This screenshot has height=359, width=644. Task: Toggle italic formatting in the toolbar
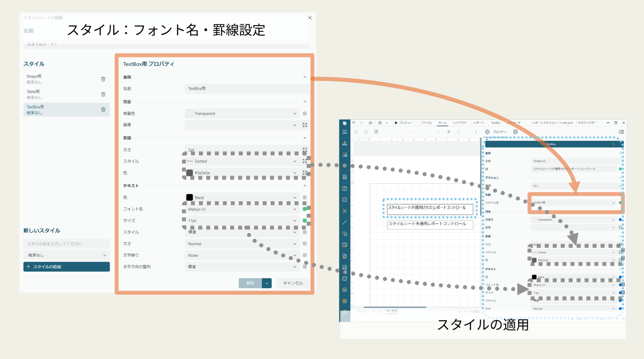pyautogui.click(x=459, y=131)
